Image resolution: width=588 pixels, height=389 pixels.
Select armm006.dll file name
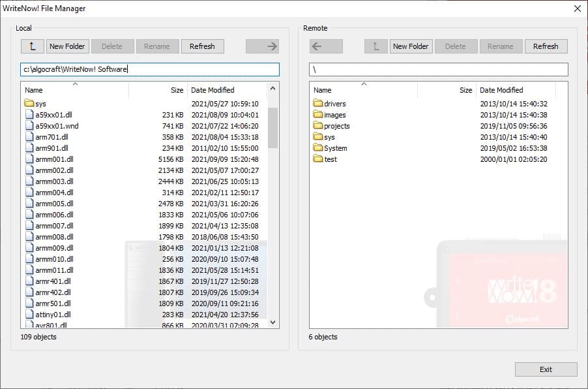(54, 214)
